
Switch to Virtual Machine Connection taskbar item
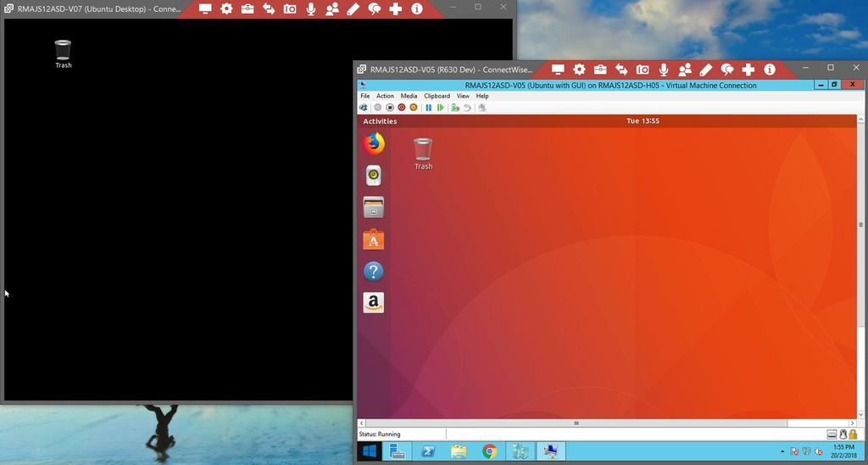[x=551, y=451]
